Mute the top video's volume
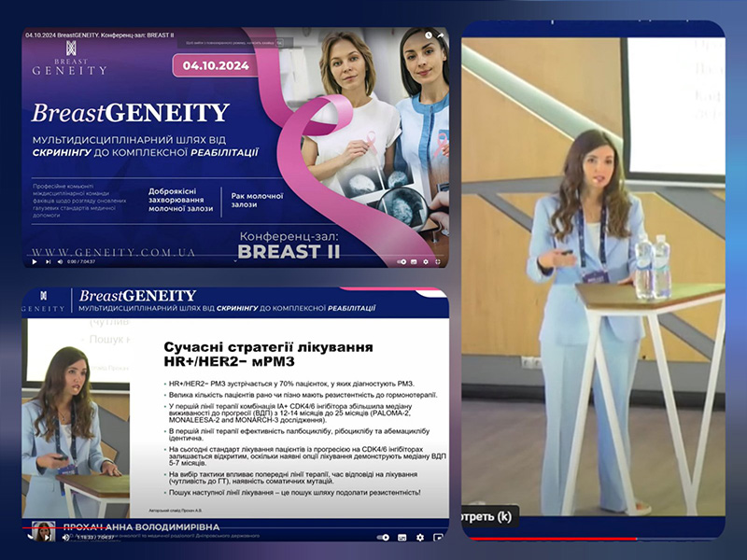Image resolution: width=747 pixels, height=560 pixels. [x=61, y=262]
